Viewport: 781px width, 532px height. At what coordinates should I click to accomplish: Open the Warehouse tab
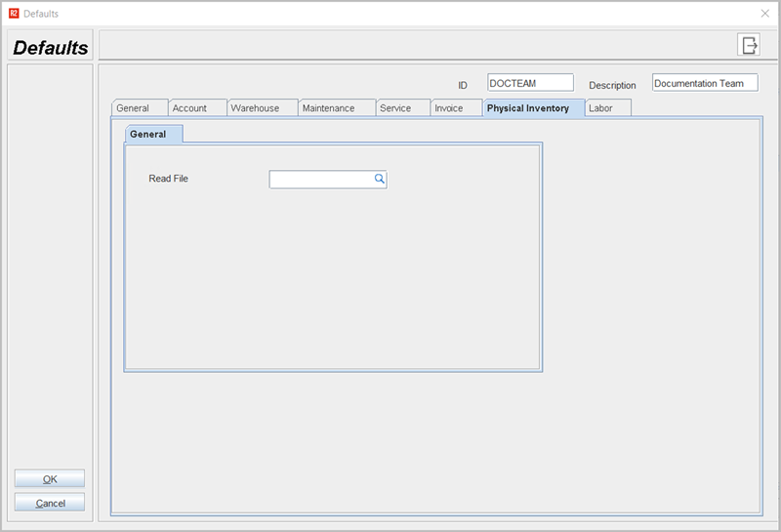[262, 108]
